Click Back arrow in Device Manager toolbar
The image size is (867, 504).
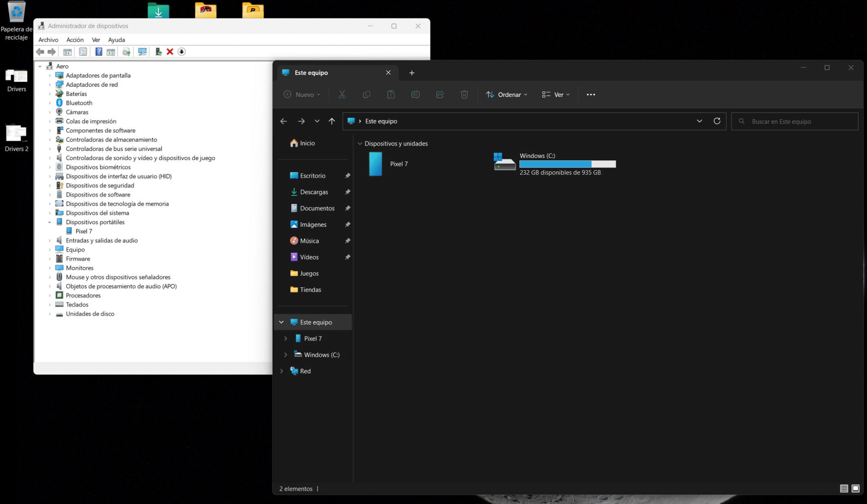[x=40, y=52]
